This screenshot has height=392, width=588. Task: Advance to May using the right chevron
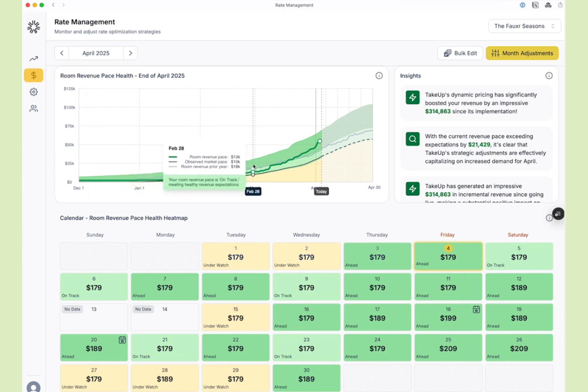pos(130,53)
